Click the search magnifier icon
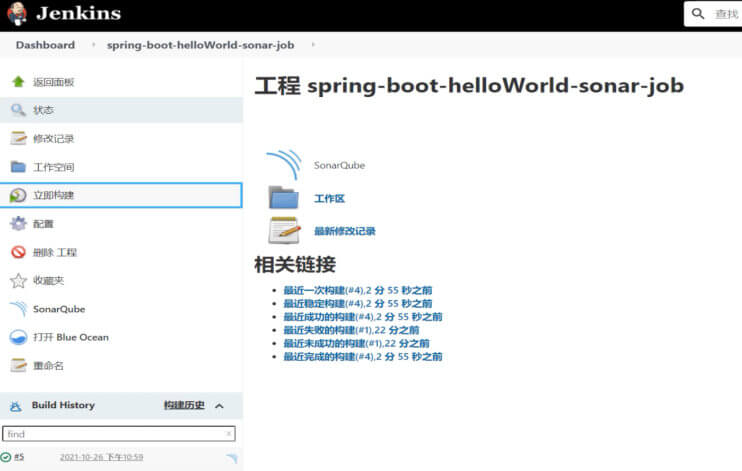 point(698,14)
